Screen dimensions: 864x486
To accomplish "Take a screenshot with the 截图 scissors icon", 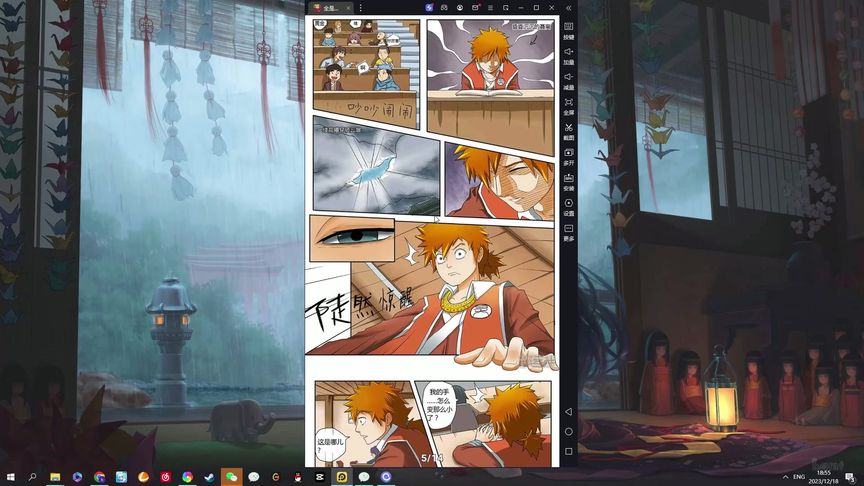I will (569, 132).
